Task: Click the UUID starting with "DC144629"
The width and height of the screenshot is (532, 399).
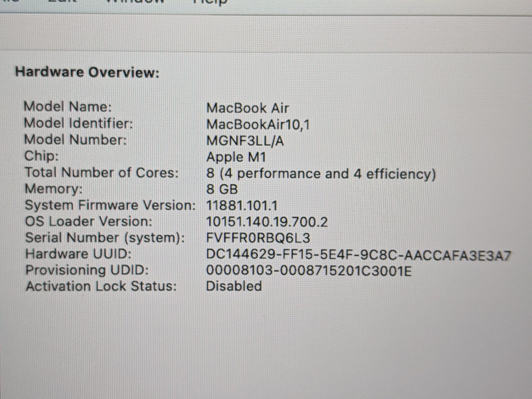Action: 359,255
